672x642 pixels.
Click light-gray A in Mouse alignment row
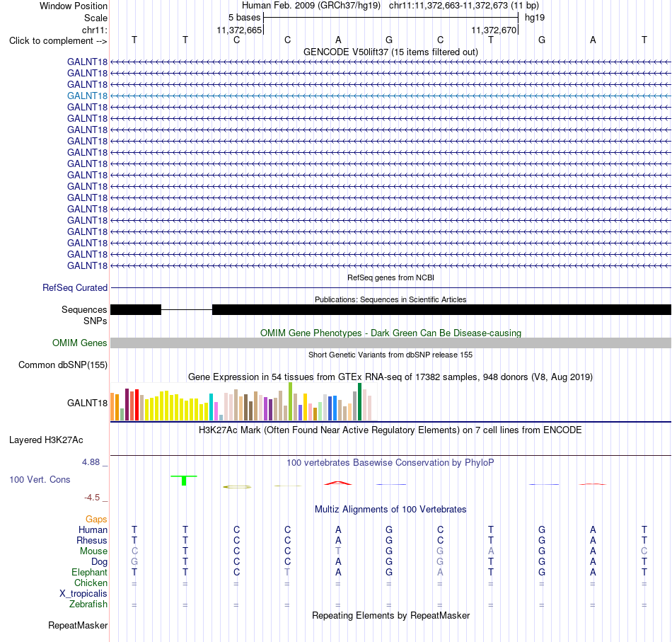click(491, 551)
